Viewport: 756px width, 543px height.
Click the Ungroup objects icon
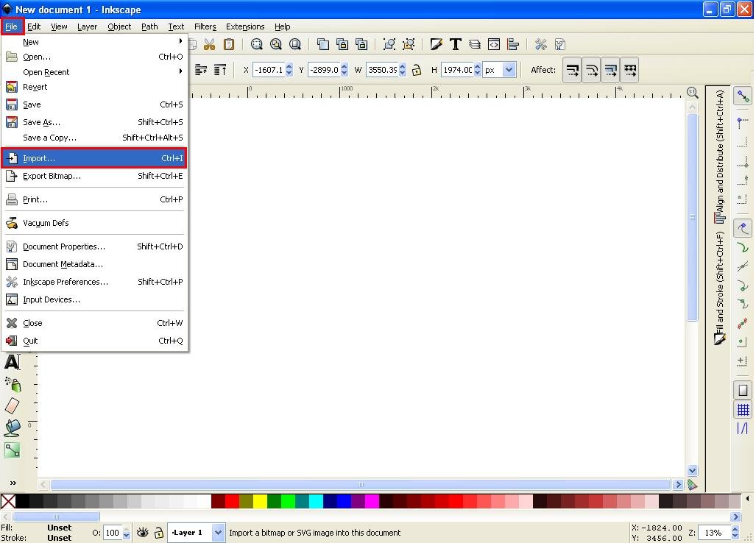point(409,45)
